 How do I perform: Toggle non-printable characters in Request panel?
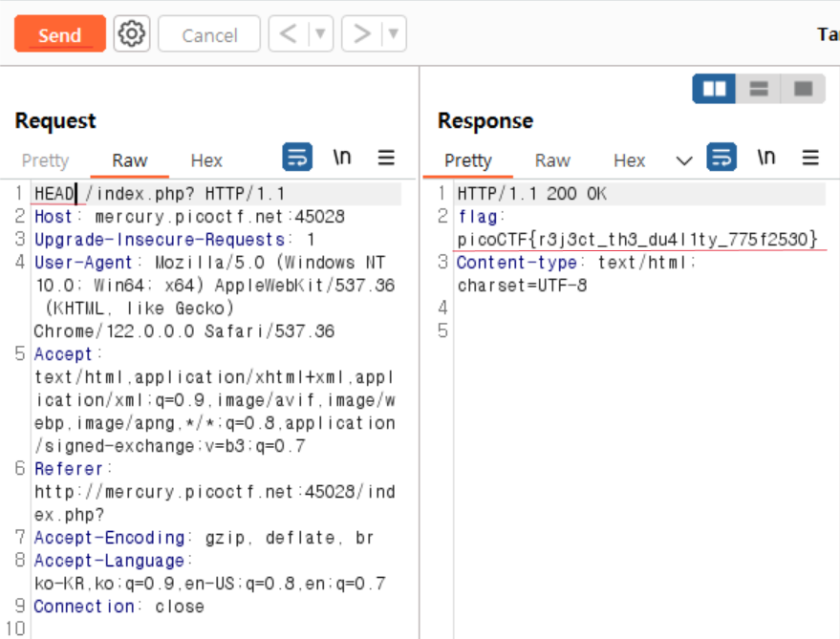tap(342, 157)
